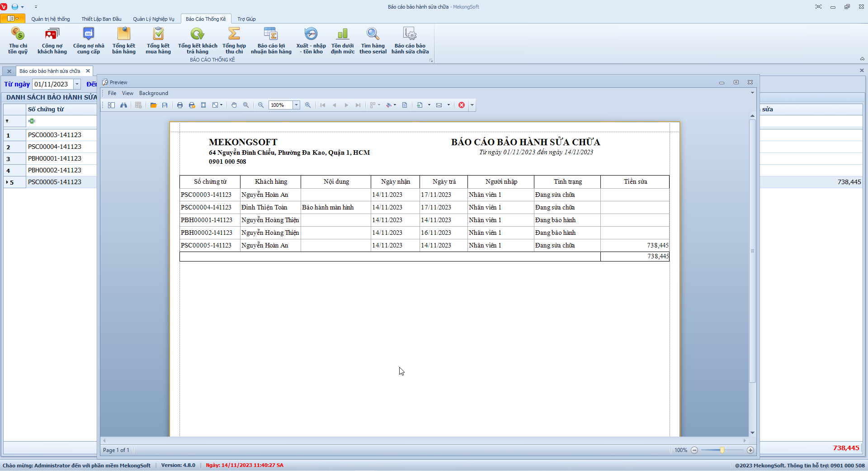Screen dimensions: 868x471
Task: Click the zoom slider handle at bottom
Action: pos(722,450)
